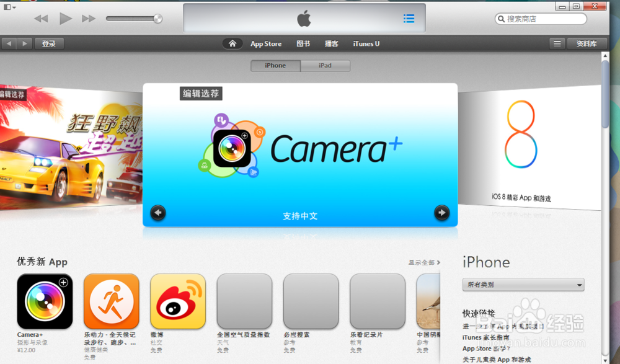
Task: Go to the store home icon
Action: click(x=232, y=43)
